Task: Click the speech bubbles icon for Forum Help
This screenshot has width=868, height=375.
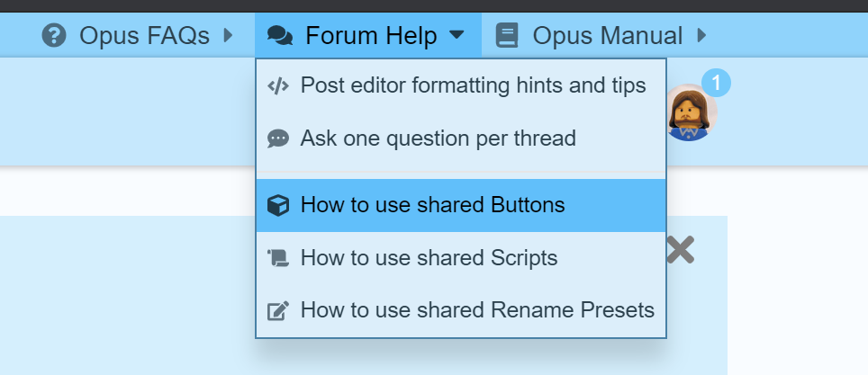Action: (x=279, y=36)
